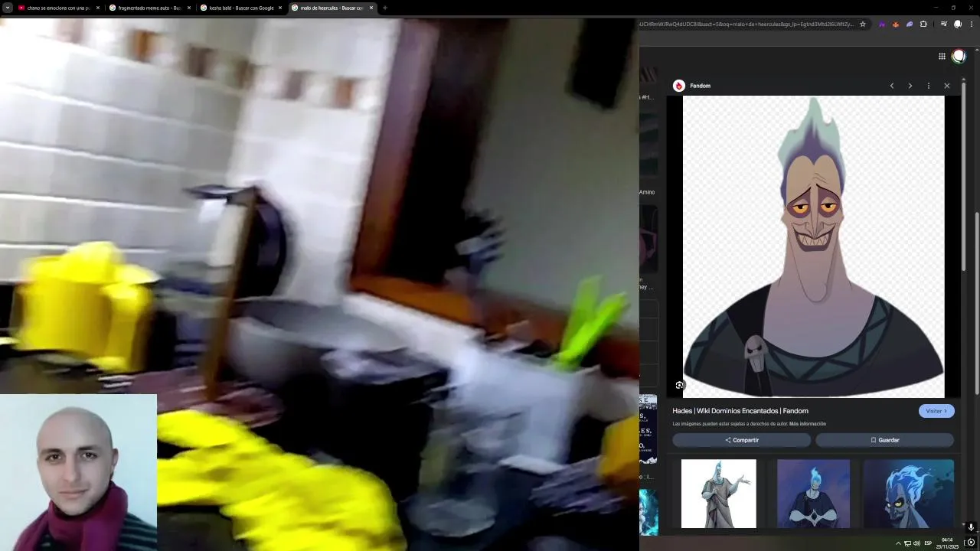980x551 pixels.
Task: Open the Chrome profile avatar
Action: pos(958,24)
